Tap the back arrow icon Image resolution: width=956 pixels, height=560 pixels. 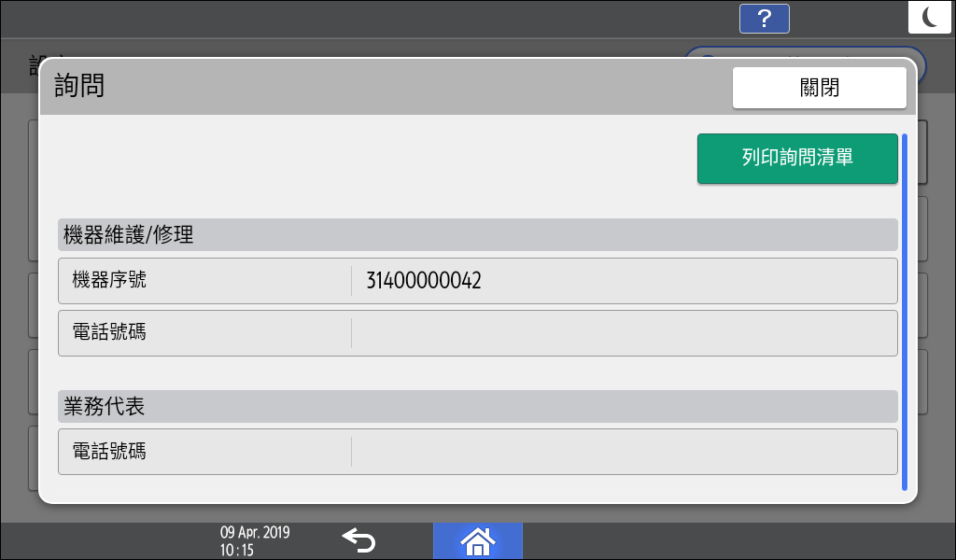click(x=358, y=540)
